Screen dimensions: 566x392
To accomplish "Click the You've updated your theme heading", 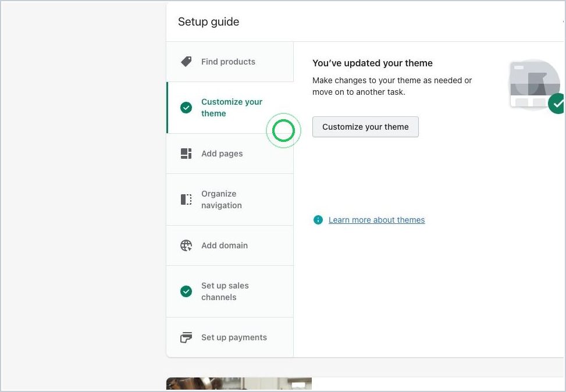I will click(x=372, y=63).
